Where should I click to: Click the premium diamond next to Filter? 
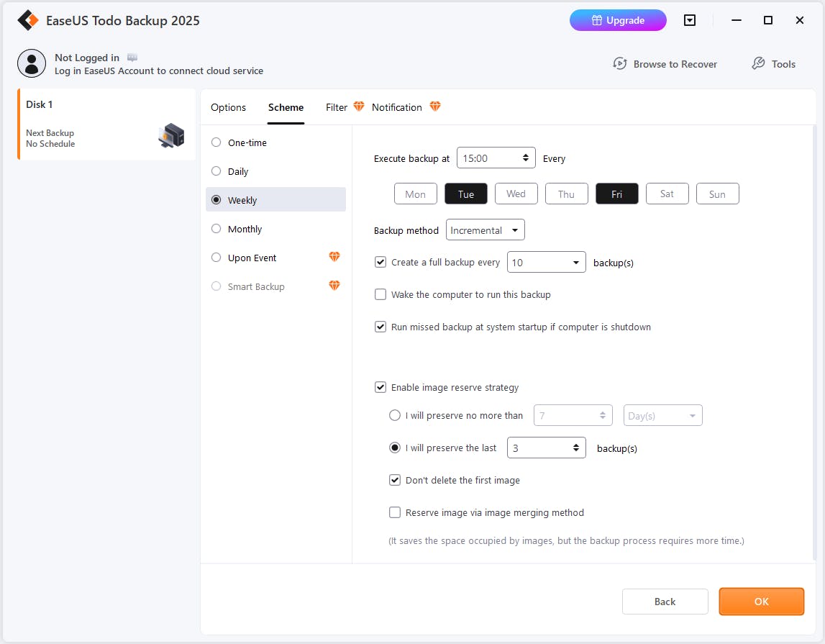click(x=359, y=106)
